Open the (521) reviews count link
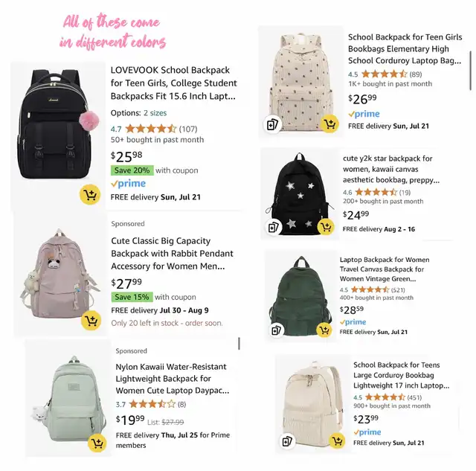476x471 pixels. 398,290
